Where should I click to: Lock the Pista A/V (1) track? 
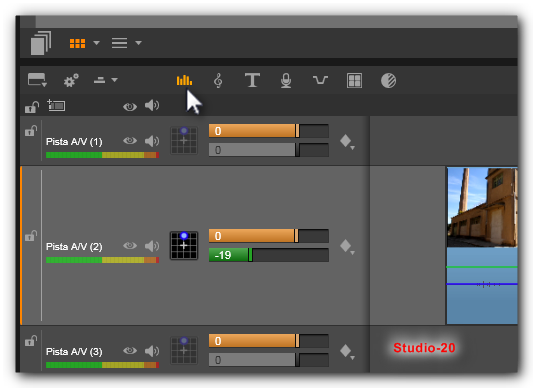tap(31, 131)
